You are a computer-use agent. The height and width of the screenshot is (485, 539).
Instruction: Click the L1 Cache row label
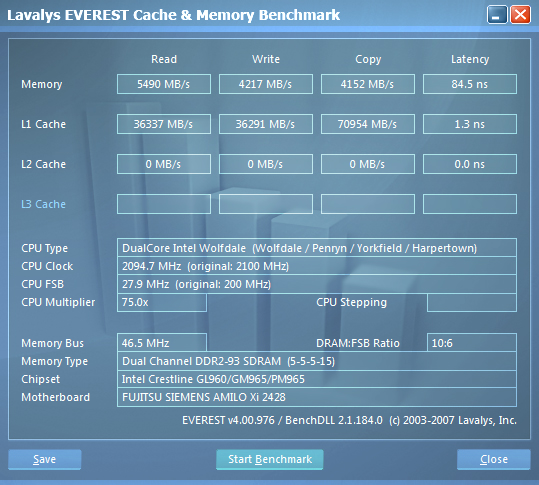(43, 124)
